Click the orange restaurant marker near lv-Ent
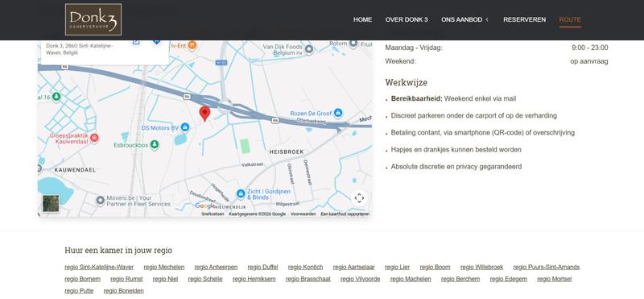644x299 pixels. click(x=192, y=45)
